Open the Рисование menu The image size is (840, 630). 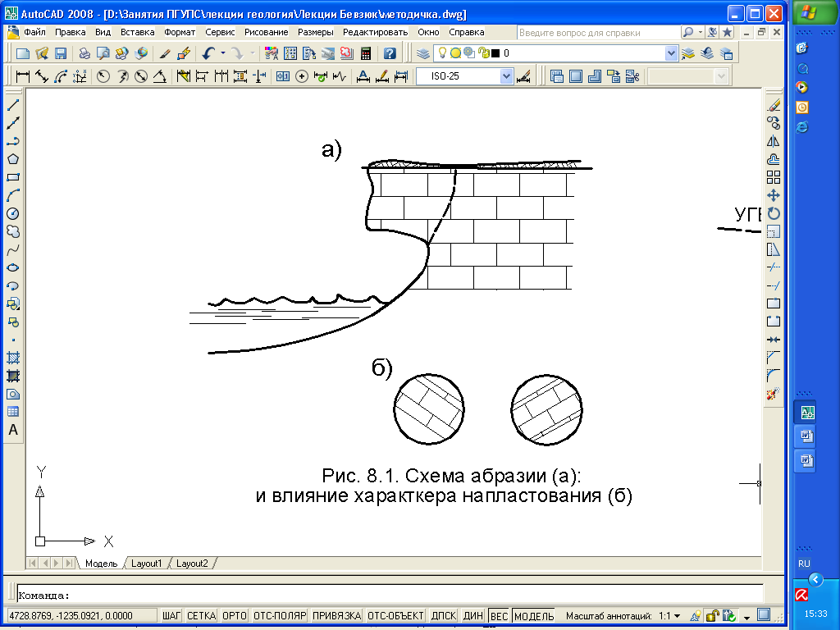[267, 32]
